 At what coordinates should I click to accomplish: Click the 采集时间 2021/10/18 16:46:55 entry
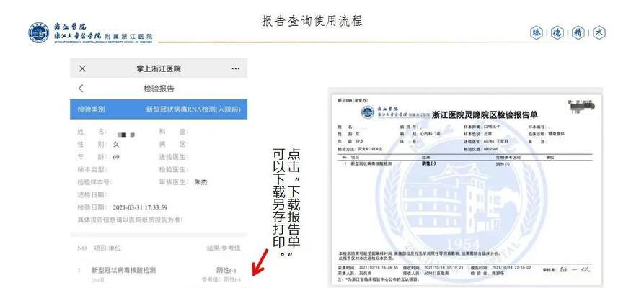367,268
